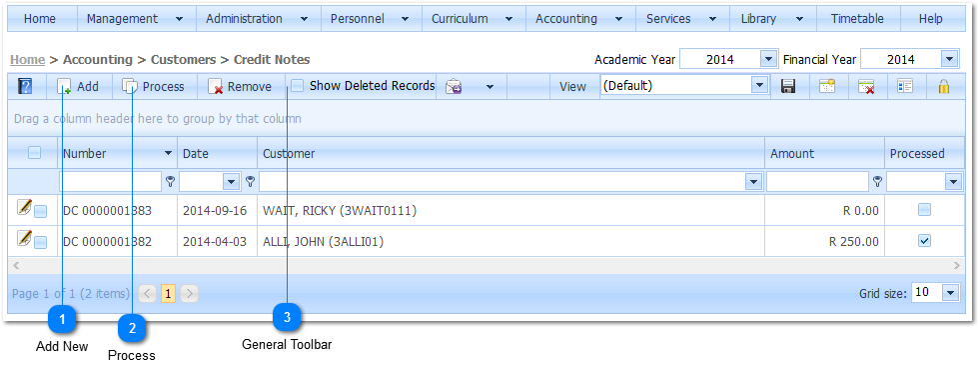Image resolution: width=980 pixels, height=379 pixels.
Task: Open Date filter dropdown
Action: point(232,182)
